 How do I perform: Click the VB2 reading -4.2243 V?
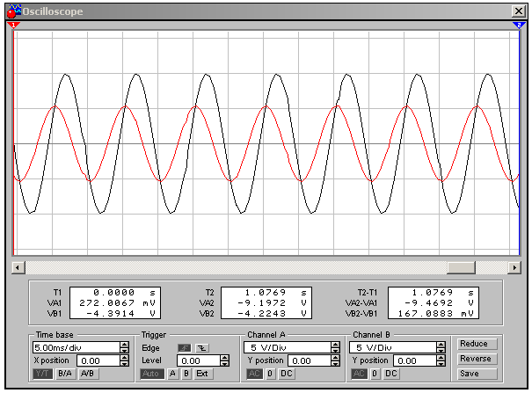pyautogui.click(x=272, y=313)
